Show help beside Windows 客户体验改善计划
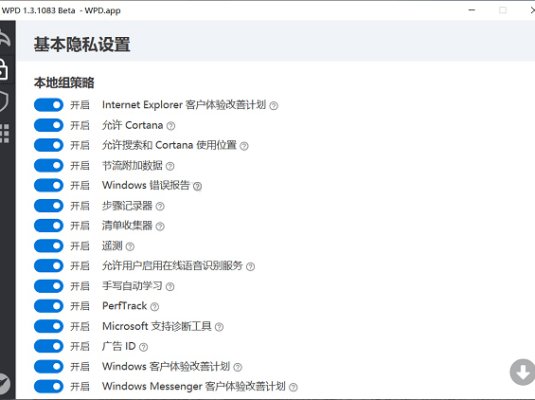The width and height of the screenshot is (535, 400). [x=238, y=367]
